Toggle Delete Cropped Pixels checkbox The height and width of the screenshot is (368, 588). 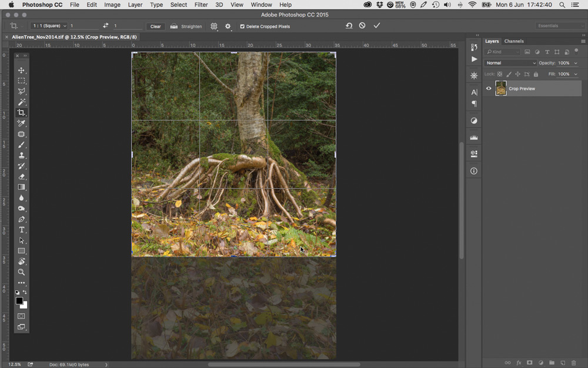242,26
